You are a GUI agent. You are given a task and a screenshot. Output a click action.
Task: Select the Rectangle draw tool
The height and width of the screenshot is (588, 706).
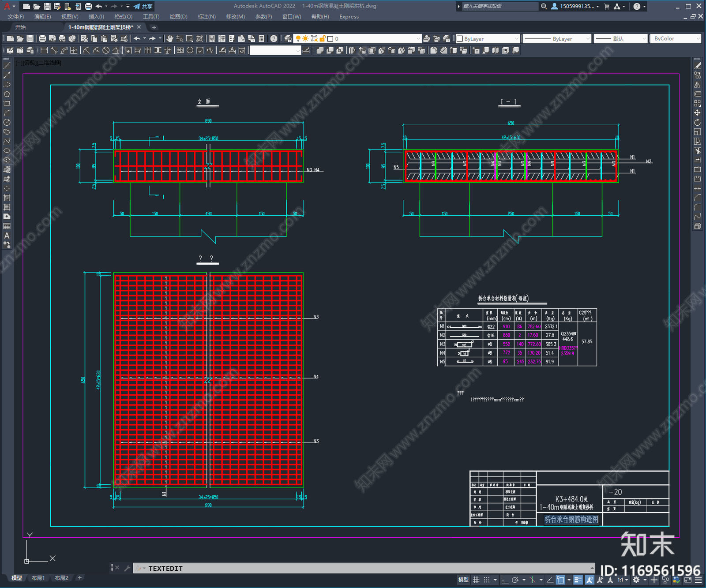point(7,104)
